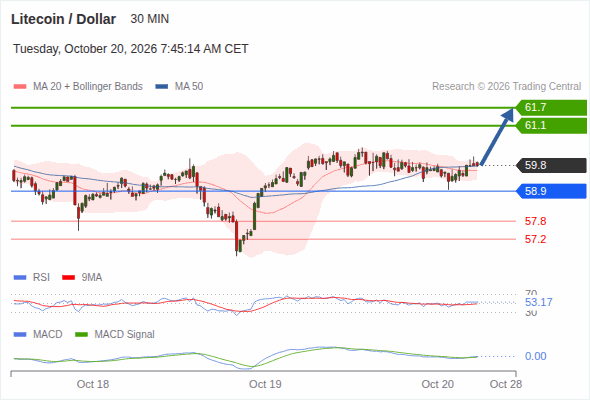The height and width of the screenshot is (400, 590).
Task: Click the red 57.8 support level label
Action: [x=535, y=221]
